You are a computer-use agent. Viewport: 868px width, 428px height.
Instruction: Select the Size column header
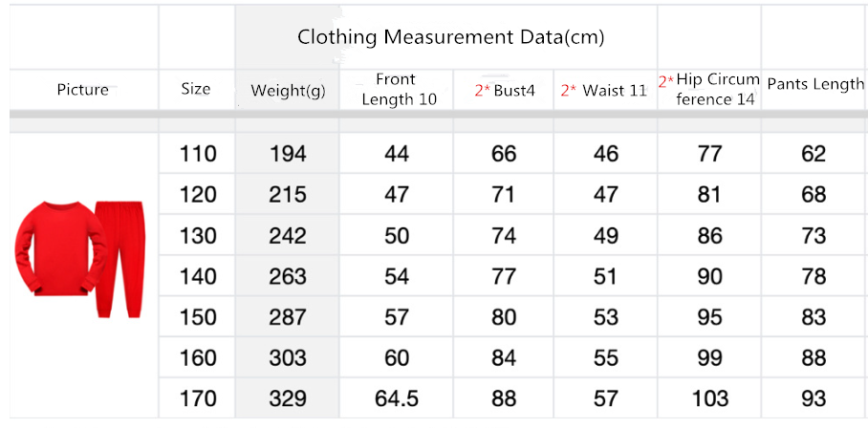pos(196,89)
